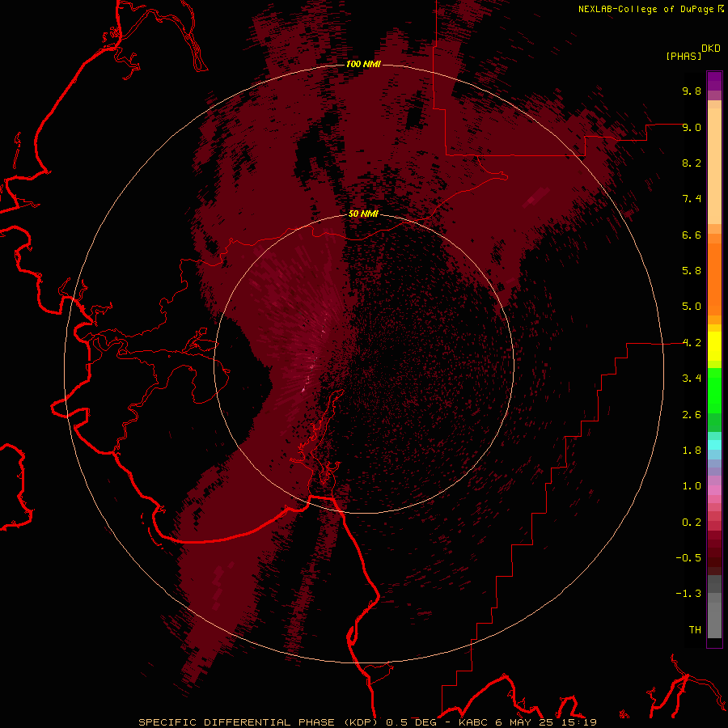
Task: Click the bright green color bar segment
Action: 714,391
